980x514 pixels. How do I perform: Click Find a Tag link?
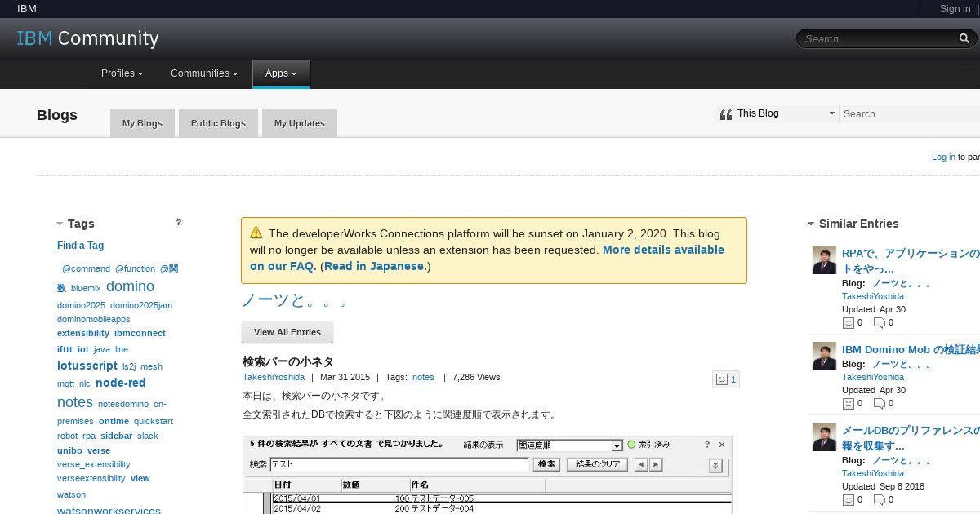[x=80, y=246]
